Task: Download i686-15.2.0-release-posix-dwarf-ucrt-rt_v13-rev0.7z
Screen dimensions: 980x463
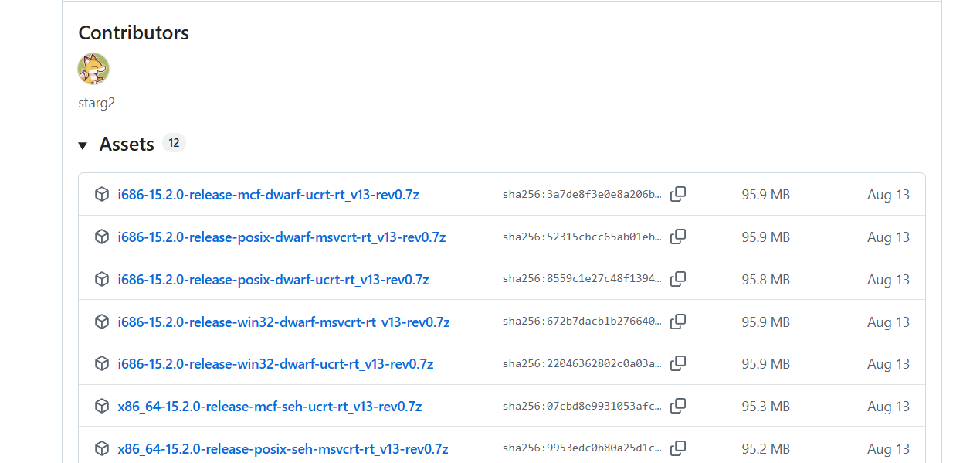Action: coord(273,279)
